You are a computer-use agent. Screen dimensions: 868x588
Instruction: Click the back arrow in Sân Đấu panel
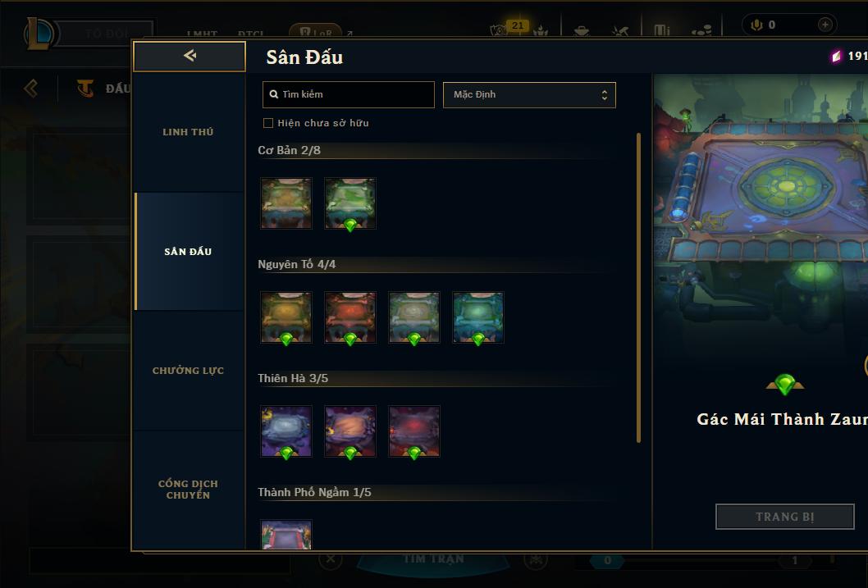click(190, 56)
